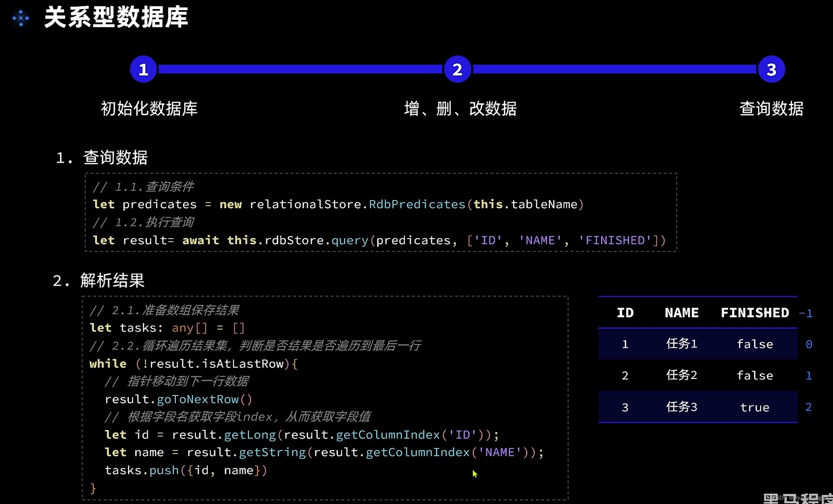Click the heading 1. 查询数据
Image resolution: width=833 pixels, height=504 pixels.
(x=102, y=157)
